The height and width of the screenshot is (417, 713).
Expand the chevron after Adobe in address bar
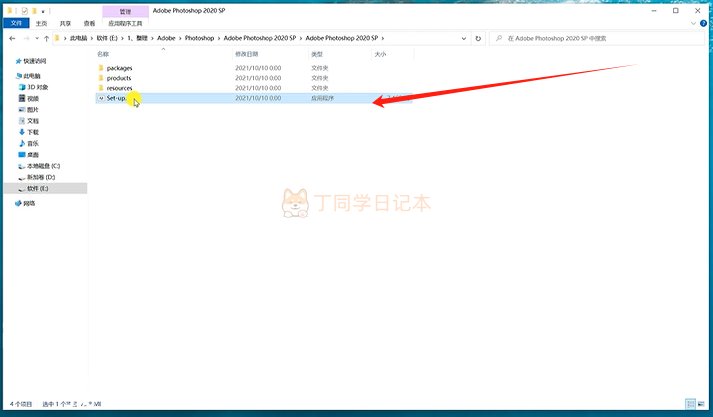tap(180, 38)
